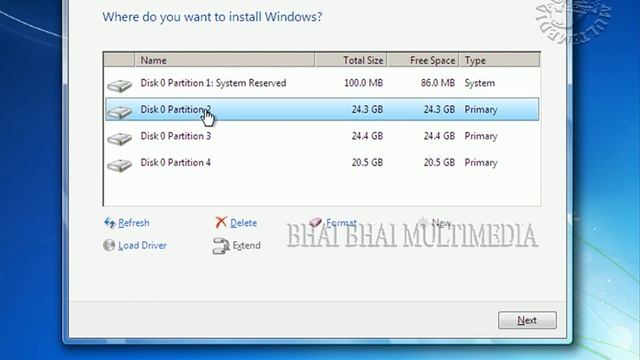
Task: Sort by the Free Space column header
Action: [423, 60]
